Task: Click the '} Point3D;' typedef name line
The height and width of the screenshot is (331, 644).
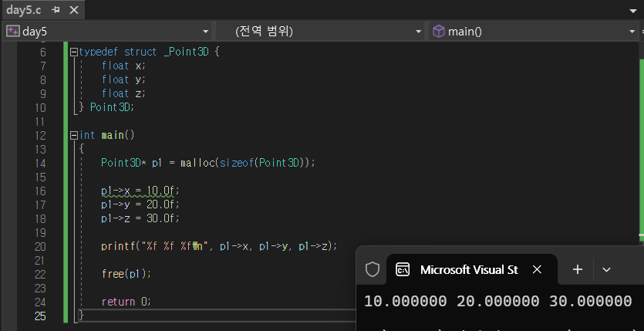Action: 106,107
